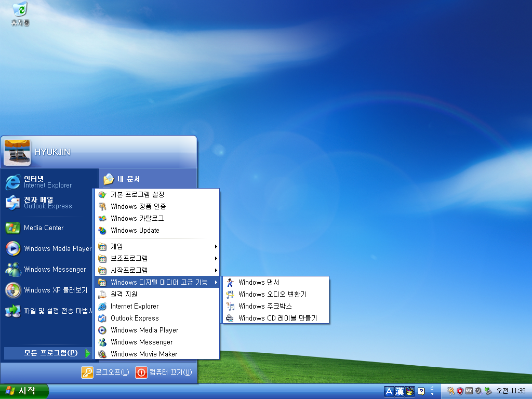Launch Windows Movie Maker
The image size is (532, 399).
pos(157,354)
